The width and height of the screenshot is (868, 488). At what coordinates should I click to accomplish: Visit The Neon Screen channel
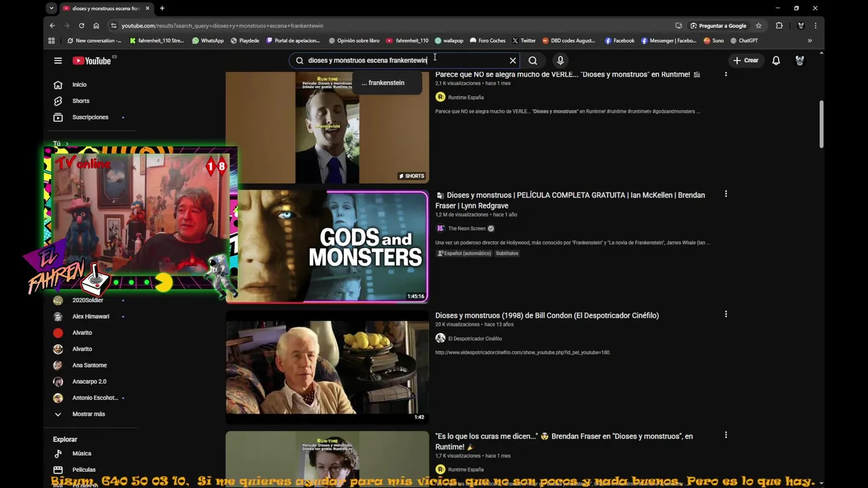click(x=467, y=228)
